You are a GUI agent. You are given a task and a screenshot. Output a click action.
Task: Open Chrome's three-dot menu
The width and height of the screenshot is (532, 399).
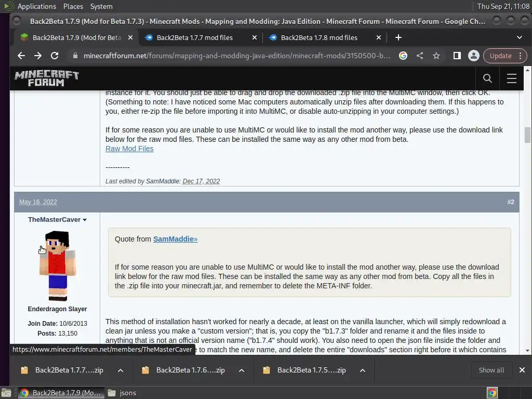(x=521, y=56)
